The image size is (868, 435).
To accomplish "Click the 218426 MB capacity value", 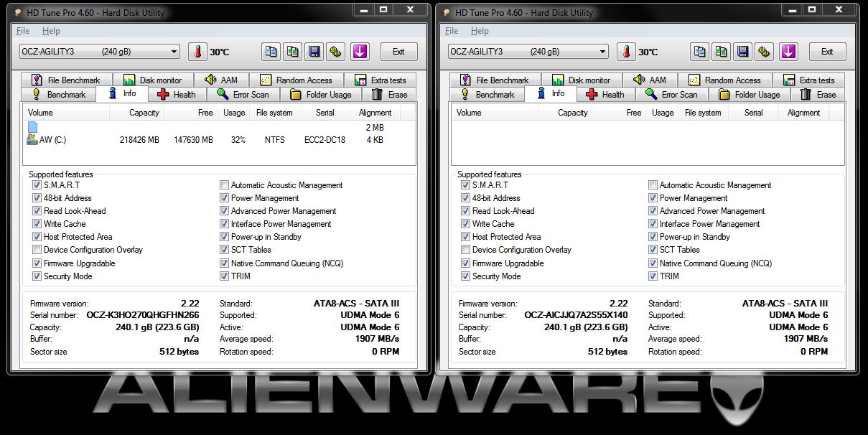I will point(139,140).
